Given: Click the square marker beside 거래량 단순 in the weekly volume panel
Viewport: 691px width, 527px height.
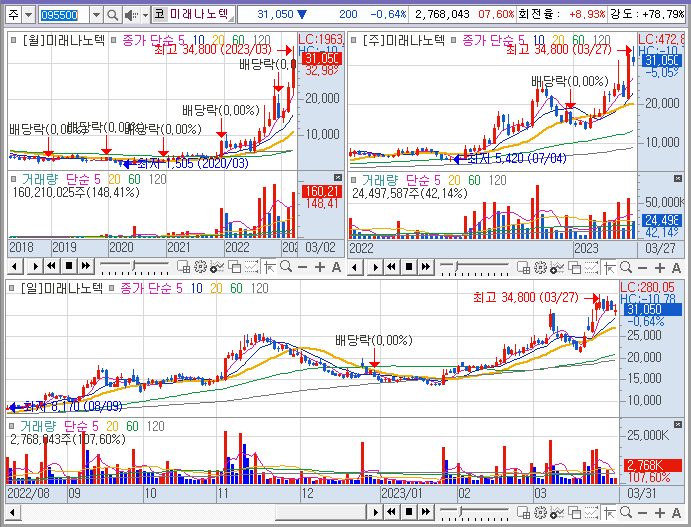Looking at the screenshot, I should coord(353,180).
